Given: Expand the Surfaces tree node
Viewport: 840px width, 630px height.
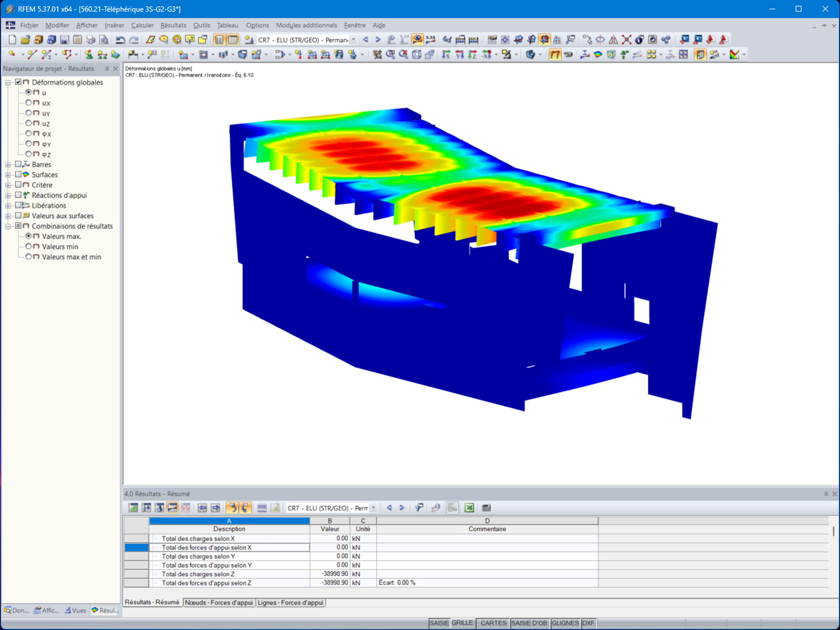Looking at the screenshot, I should point(7,174).
